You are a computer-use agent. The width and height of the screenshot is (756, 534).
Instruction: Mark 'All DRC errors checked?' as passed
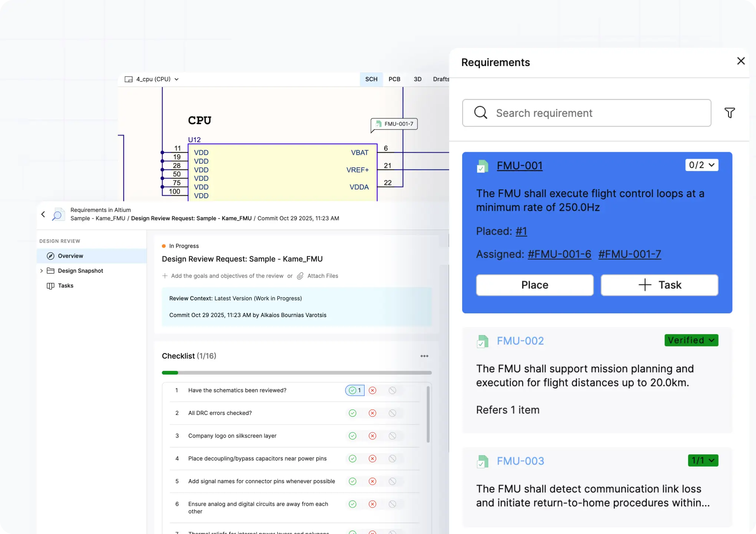click(x=352, y=413)
